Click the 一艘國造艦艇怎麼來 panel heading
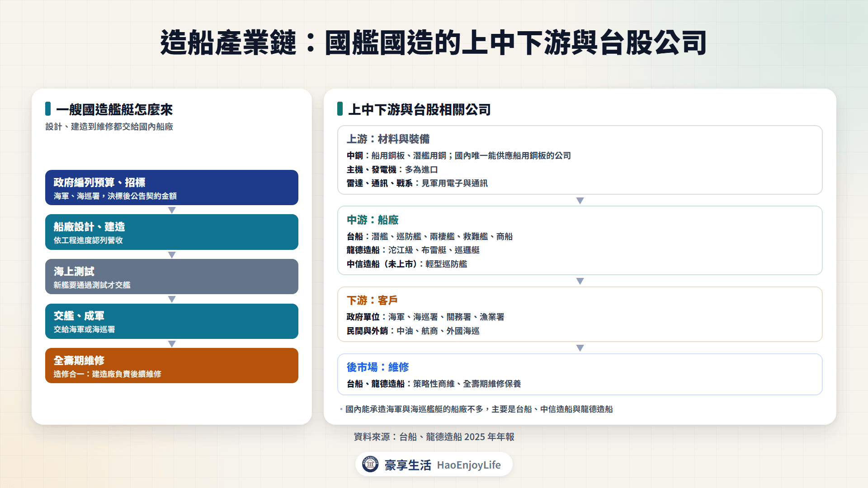868x488 pixels. (114, 109)
